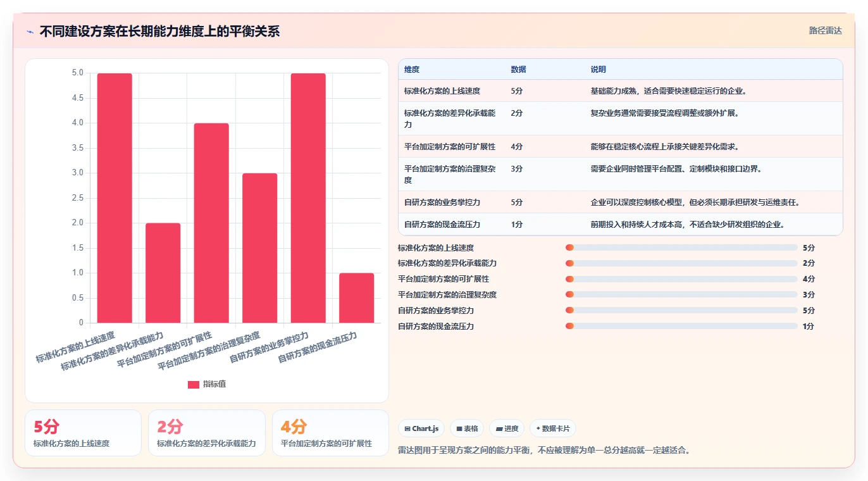This screenshot has height=481, width=868.
Task: Click the progress bar for 标准化方案的上线速度
Action: (681, 247)
